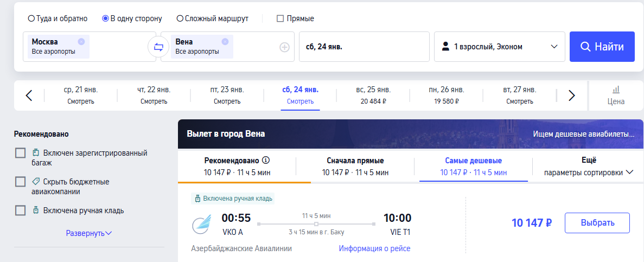Show later dates with right arrow
Image resolution: width=644 pixels, height=262 pixels.
[x=572, y=95]
